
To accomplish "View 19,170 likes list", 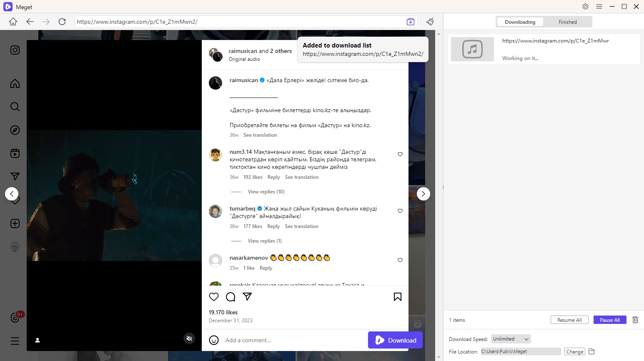I will point(223,312).
